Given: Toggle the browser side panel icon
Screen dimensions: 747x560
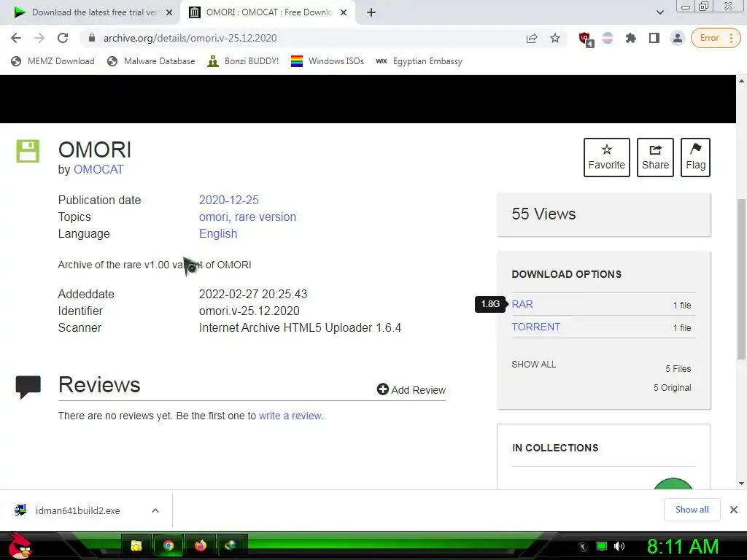Looking at the screenshot, I should point(654,38).
